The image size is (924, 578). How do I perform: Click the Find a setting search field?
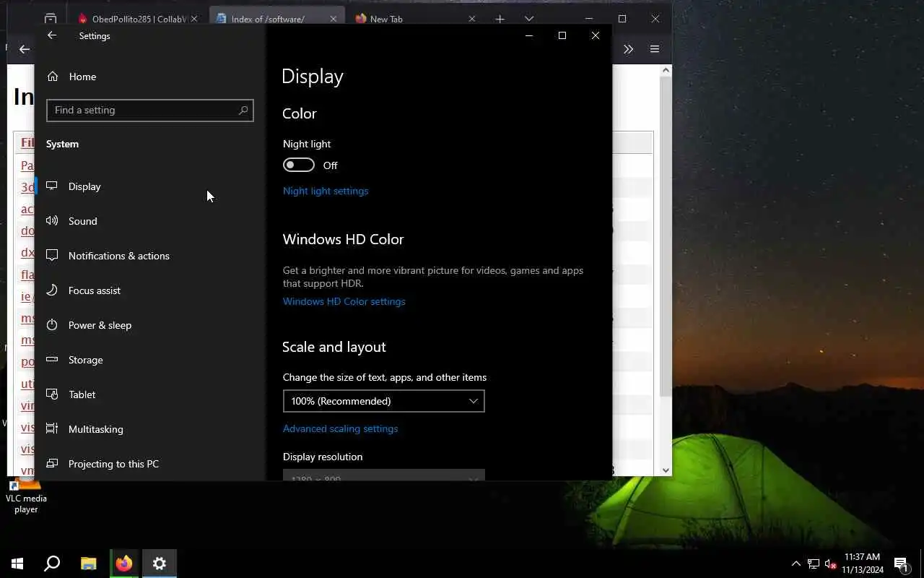pos(149,110)
